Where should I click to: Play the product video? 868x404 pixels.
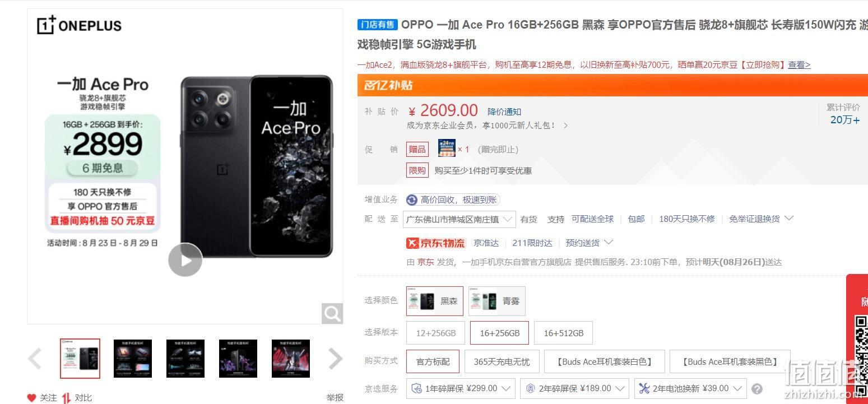pos(185,260)
